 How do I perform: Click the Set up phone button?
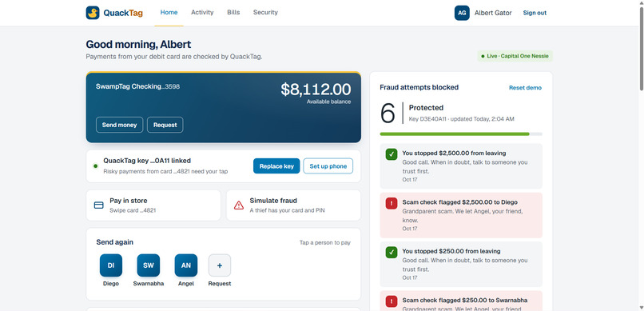(x=328, y=166)
